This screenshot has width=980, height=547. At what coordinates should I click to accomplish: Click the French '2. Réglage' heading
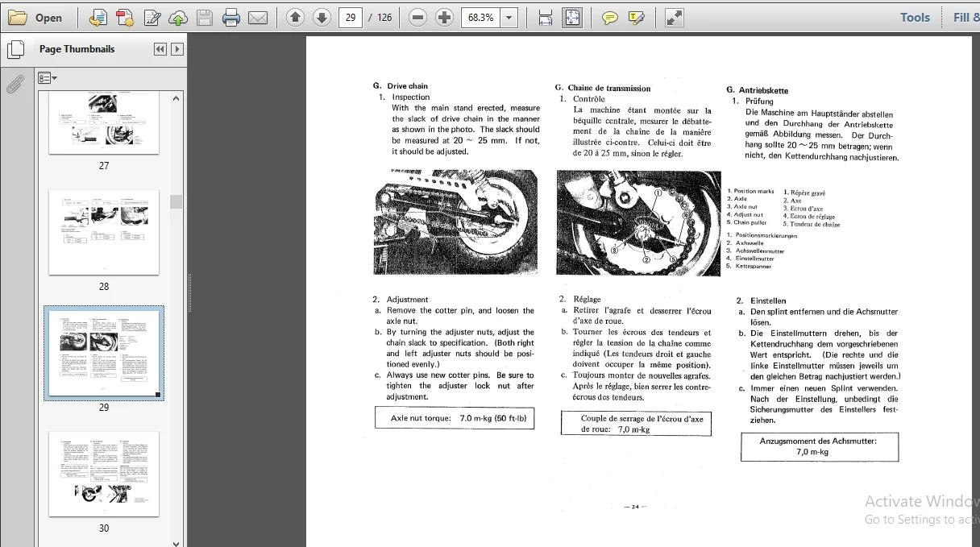click(x=580, y=299)
